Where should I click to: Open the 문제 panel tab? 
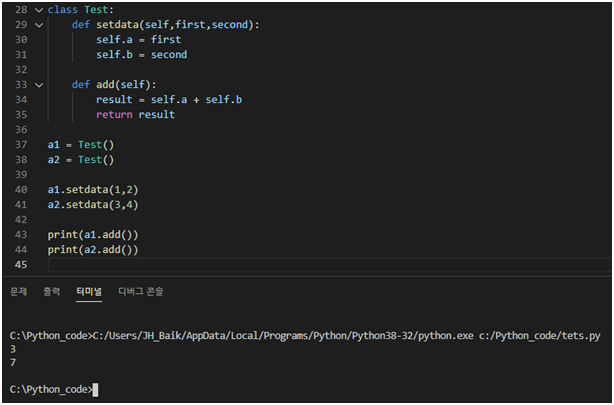[18, 291]
